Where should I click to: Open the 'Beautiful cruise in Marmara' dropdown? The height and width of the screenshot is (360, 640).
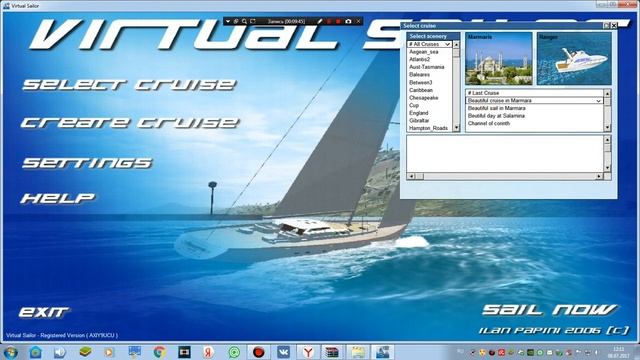(534, 100)
